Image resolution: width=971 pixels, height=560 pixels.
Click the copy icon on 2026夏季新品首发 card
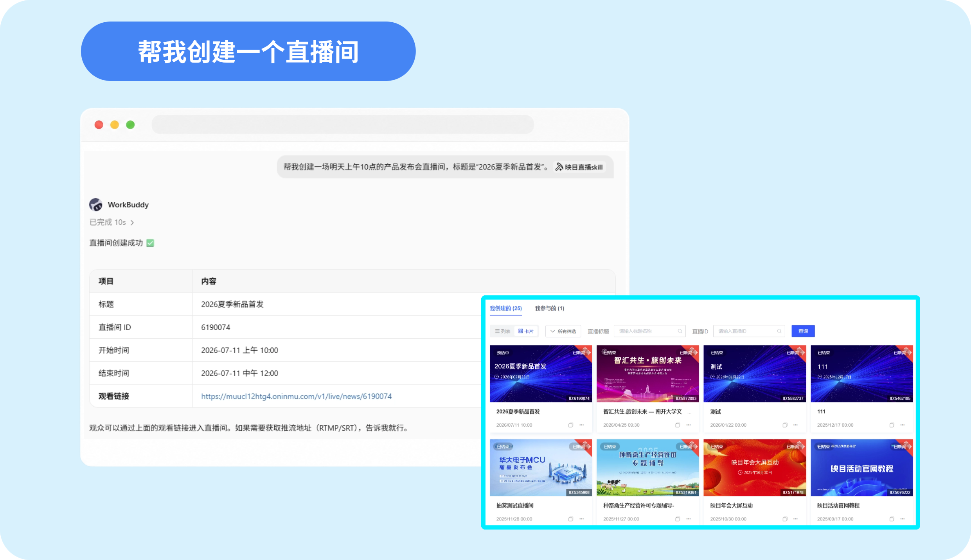pos(571,425)
